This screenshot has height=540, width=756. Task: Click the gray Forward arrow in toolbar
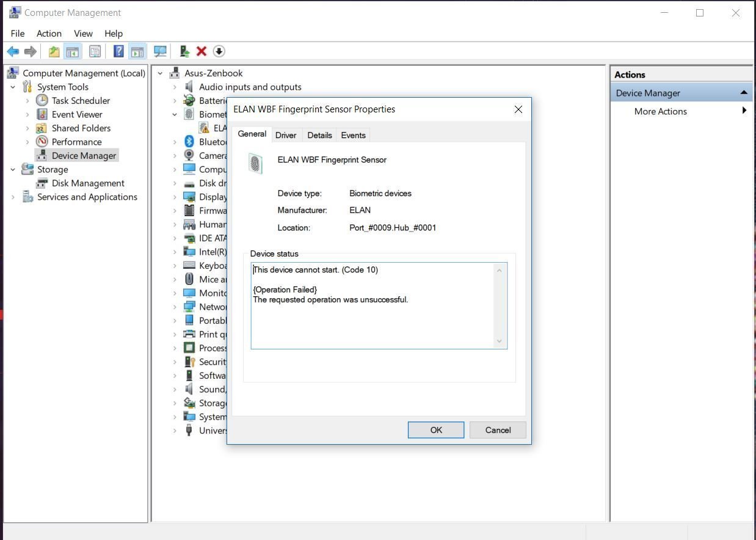(x=30, y=52)
